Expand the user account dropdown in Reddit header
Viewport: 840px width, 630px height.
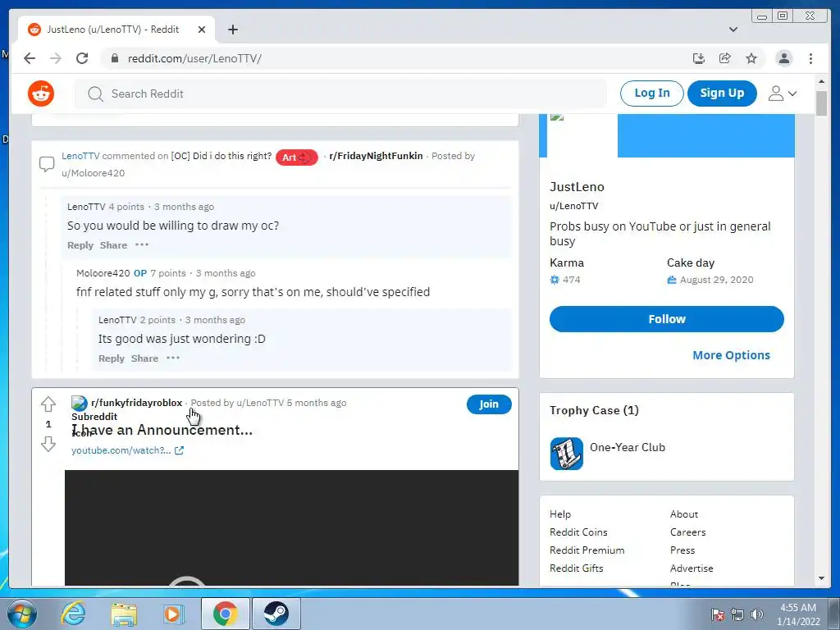pos(782,94)
